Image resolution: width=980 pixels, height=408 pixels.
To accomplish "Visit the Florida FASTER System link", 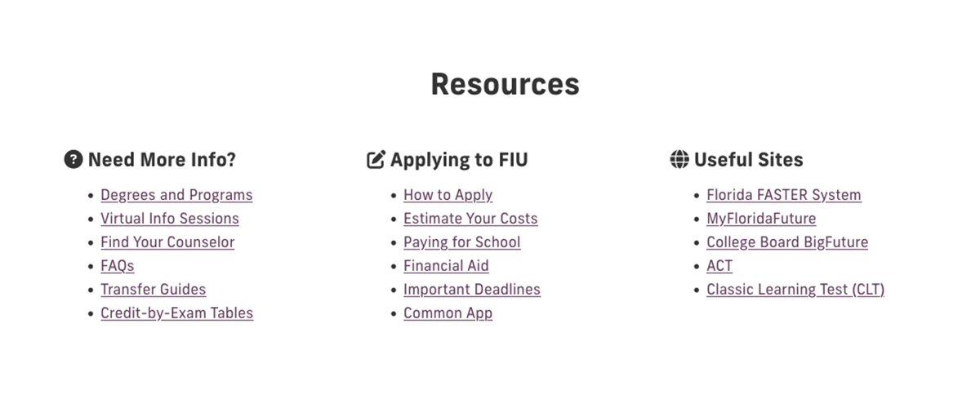I will (783, 195).
